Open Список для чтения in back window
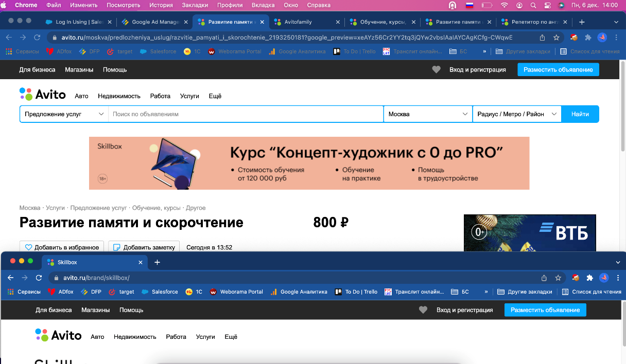The image size is (626, 364). [590, 51]
